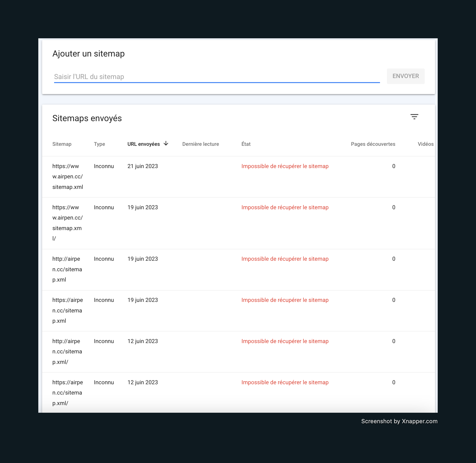Click the ENVOYER button

(405, 76)
